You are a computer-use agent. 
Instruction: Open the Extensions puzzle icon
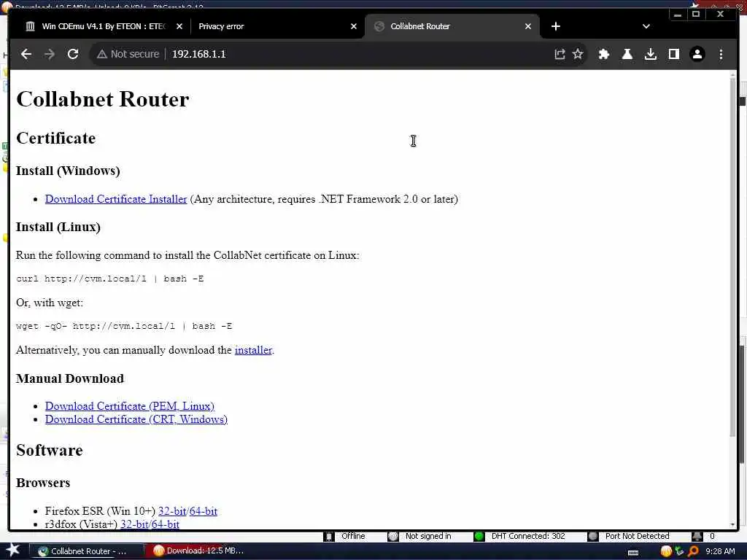coord(603,54)
